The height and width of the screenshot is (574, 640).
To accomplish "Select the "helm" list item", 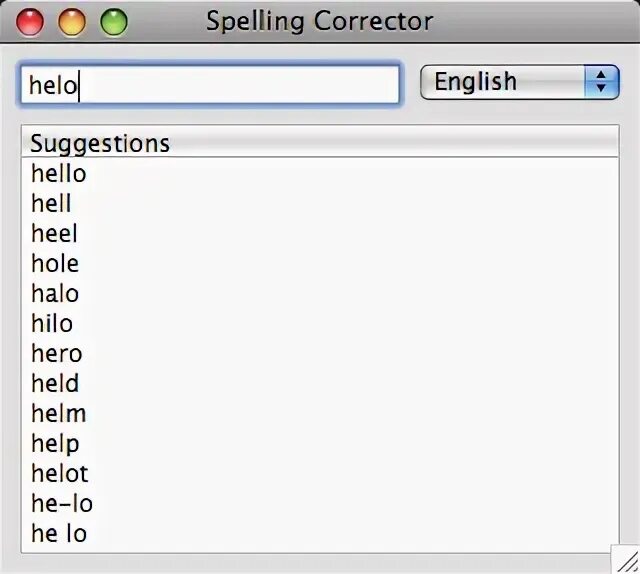I will point(59,414).
